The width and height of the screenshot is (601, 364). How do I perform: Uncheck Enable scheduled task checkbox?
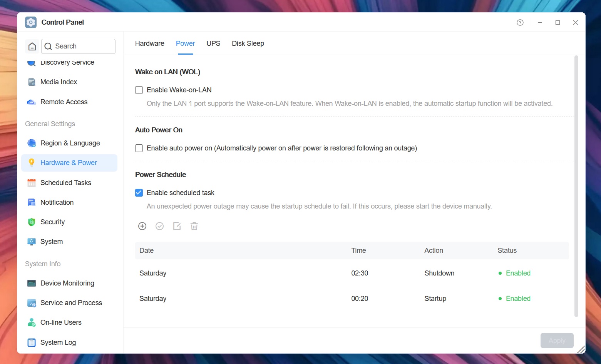139,193
